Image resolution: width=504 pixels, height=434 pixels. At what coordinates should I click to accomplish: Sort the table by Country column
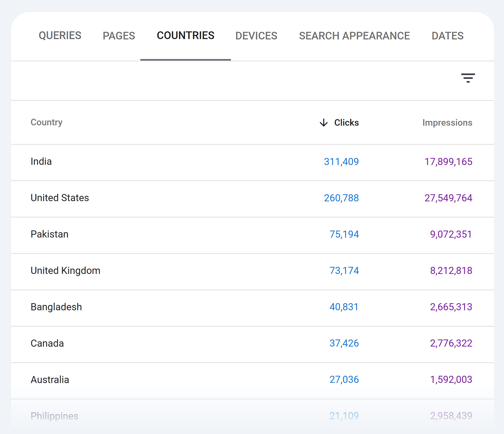[x=46, y=123]
